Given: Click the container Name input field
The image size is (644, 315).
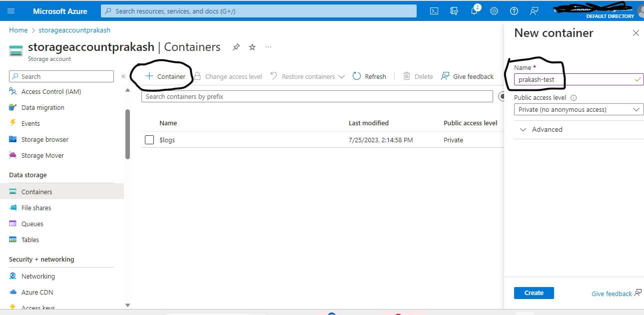Looking at the screenshot, I should 579,79.
